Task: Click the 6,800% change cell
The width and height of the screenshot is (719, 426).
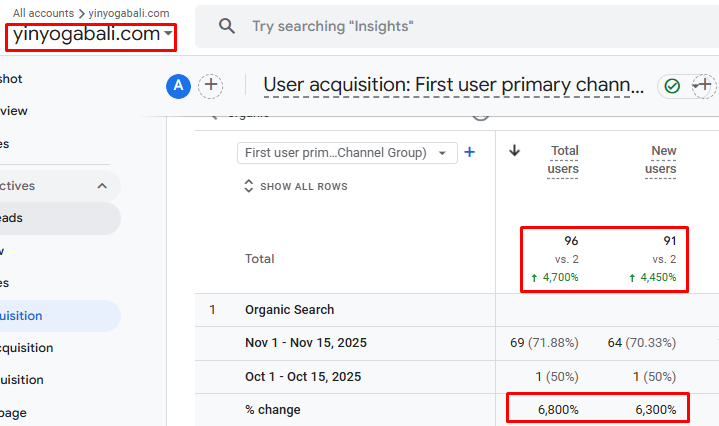Action: coord(558,410)
